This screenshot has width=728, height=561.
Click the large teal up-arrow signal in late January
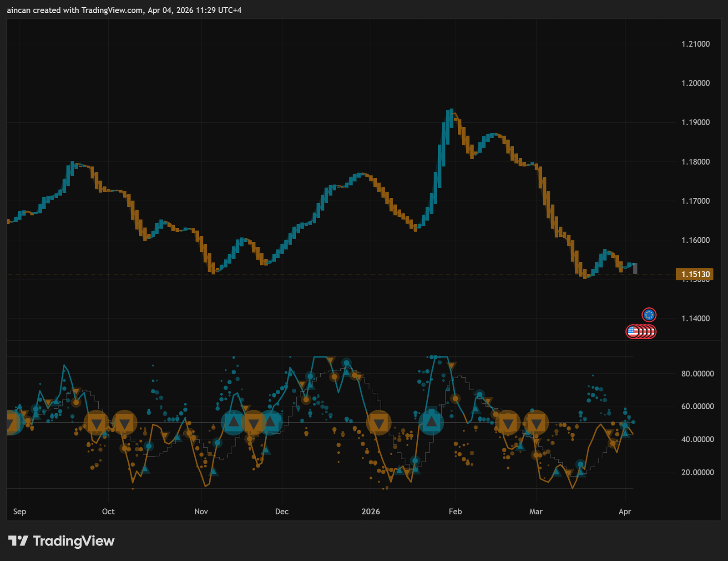(x=431, y=422)
